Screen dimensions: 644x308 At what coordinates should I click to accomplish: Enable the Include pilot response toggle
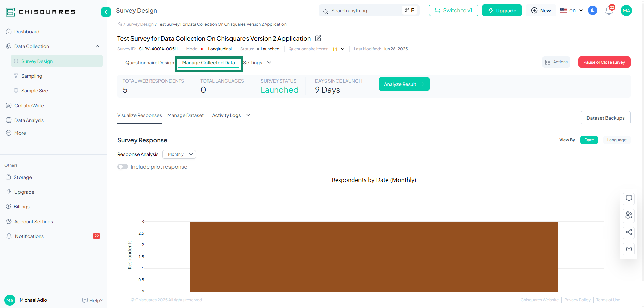(122, 167)
